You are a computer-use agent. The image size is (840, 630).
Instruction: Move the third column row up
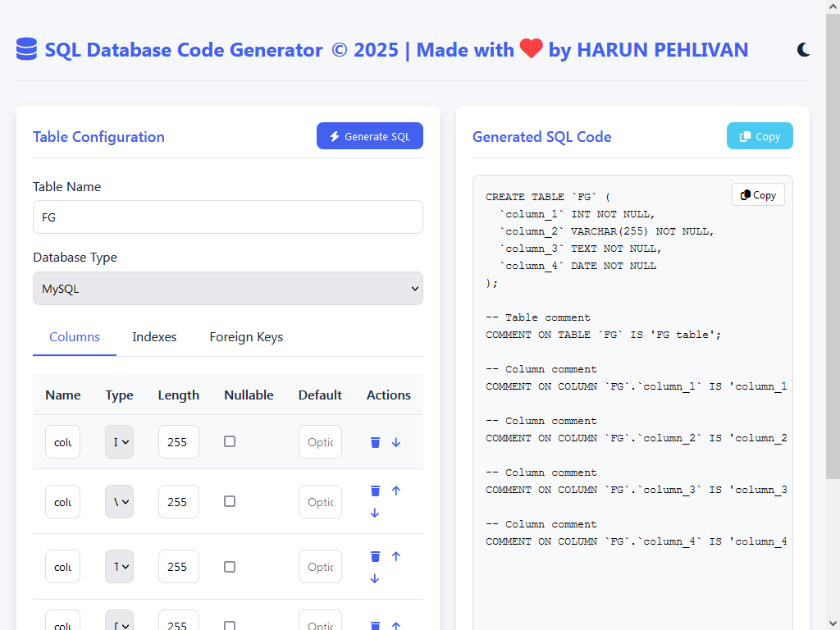tap(396, 556)
